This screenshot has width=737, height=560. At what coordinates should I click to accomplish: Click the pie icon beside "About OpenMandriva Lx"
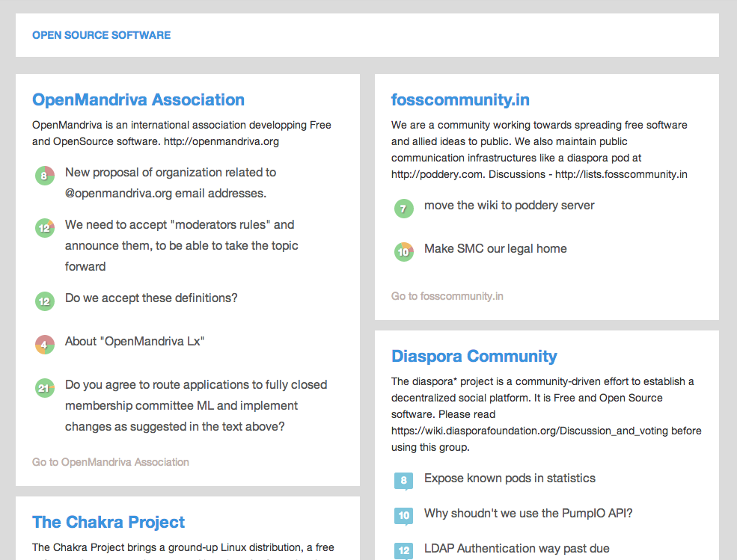click(x=45, y=345)
